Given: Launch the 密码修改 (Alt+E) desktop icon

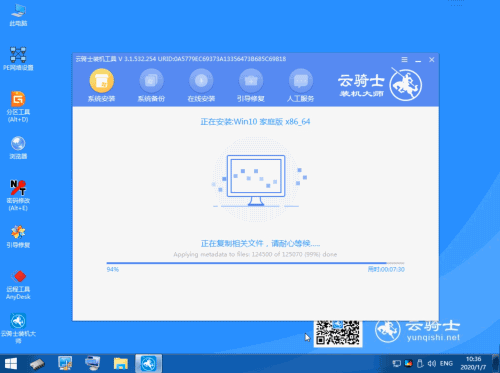Looking at the screenshot, I should 18,195.
